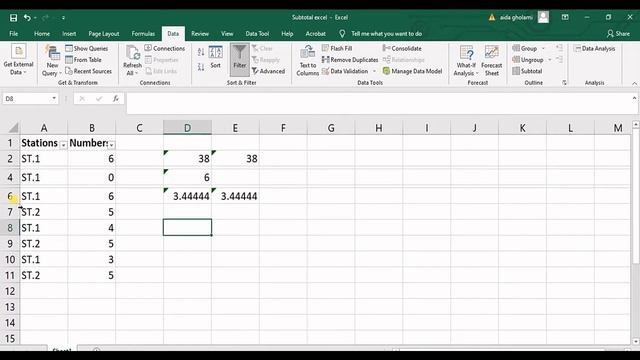Open the File tab
640x360 pixels.
click(x=13, y=34)
